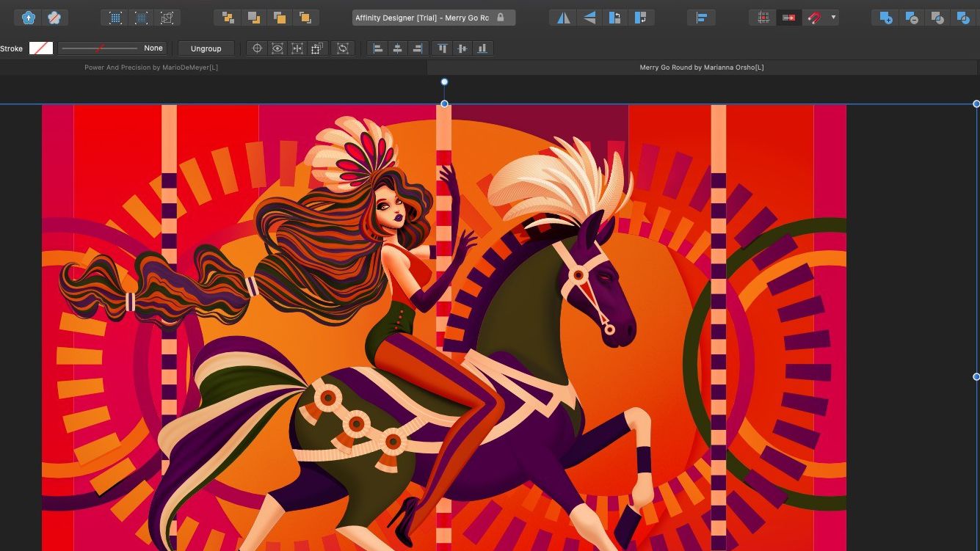Viewport: 980px width, 551px height.
Task: Click the Align Middle vertically icon
Action: 462,48
